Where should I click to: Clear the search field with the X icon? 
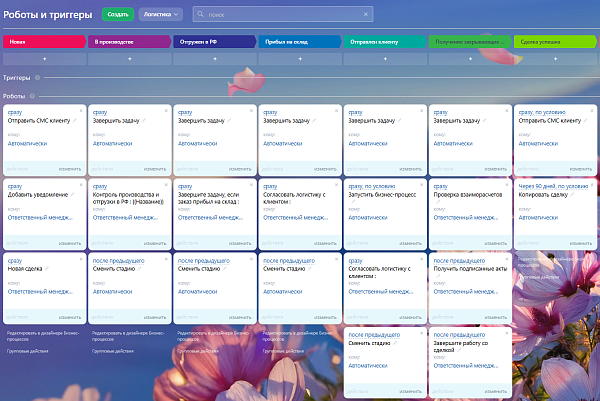(366, 14)
